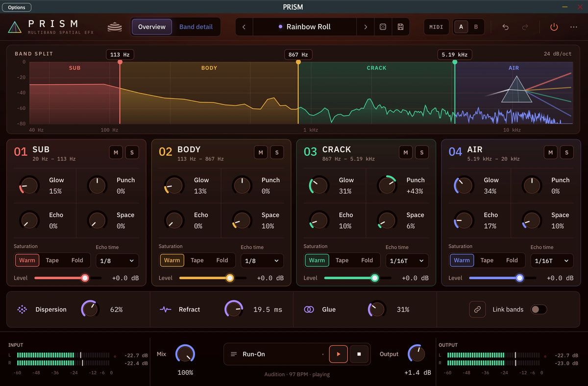Open AIR band Echo time dropdown
Screen dimensions: 588x386
[x=552, y=261]
